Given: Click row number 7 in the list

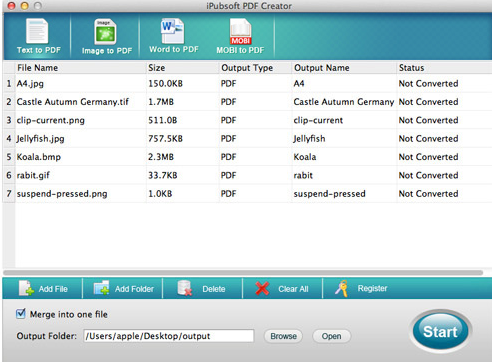Looking at the screenshot, I should (9, 193).
